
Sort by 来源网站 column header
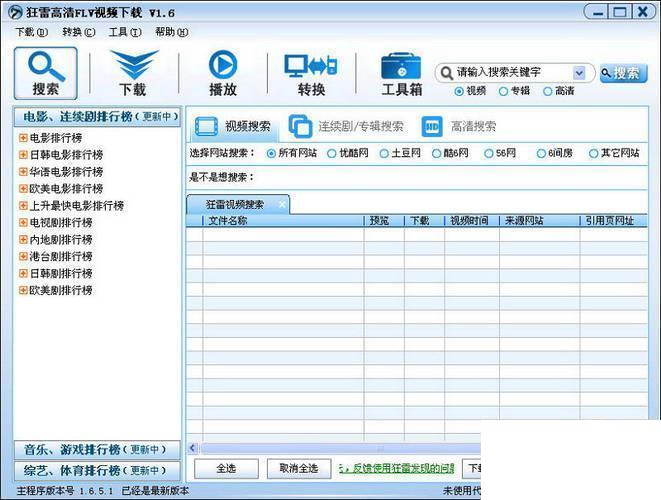tap(539, 220)
